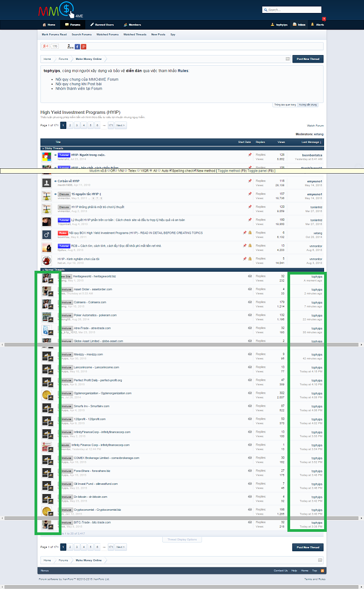364x589 pixels.
Task: Open Make Money Online breadcrumb at top
Action: (88, 59)
